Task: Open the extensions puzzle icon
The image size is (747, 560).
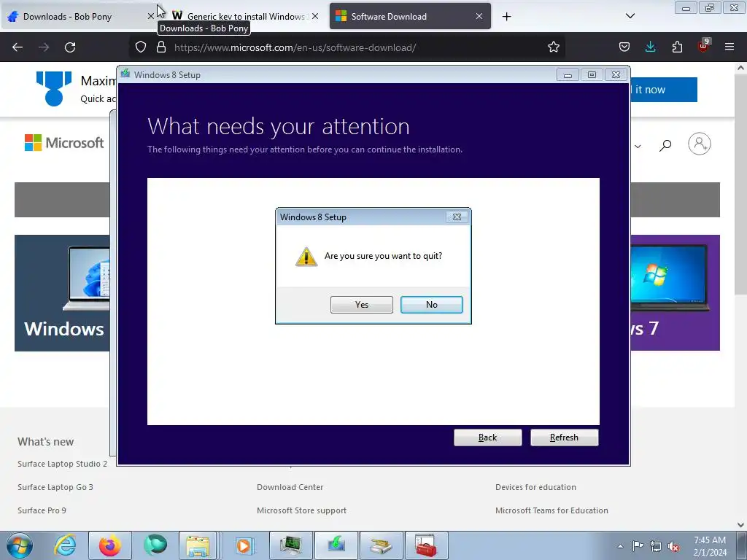Action: click(x=677, y=47)
